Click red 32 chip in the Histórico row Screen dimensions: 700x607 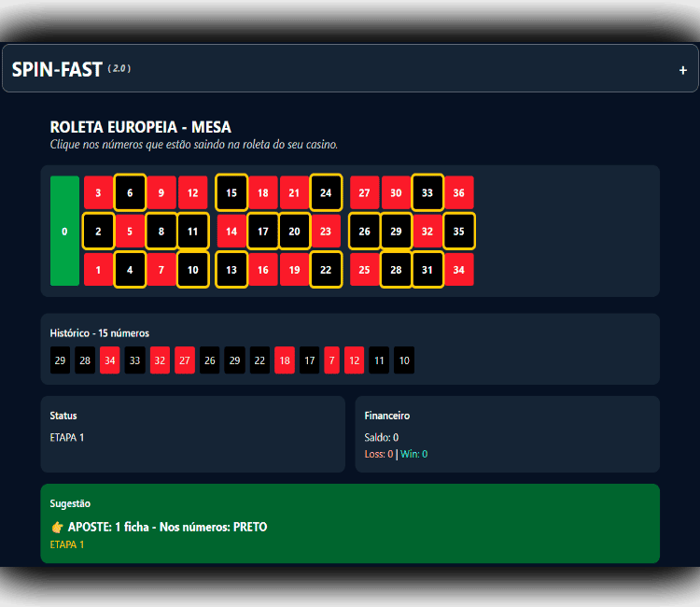tap(160, 360)
